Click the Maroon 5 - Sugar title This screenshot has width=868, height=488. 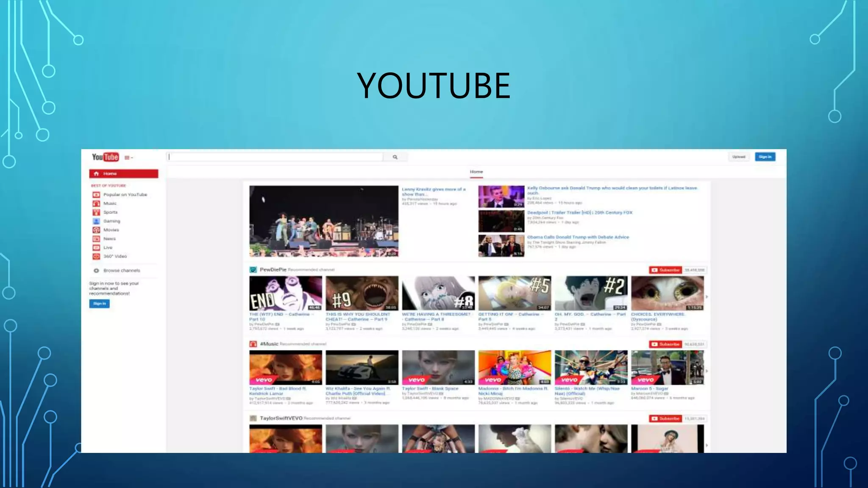click(650, 388)
